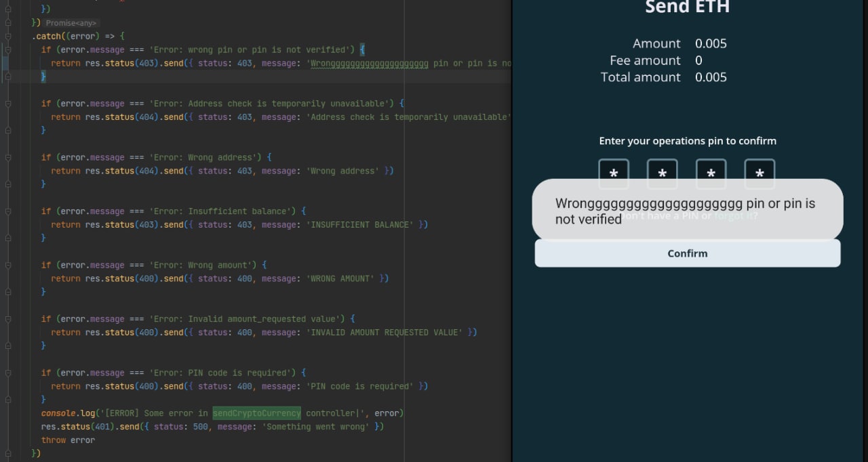Collapse the 'Error: Wrong address' if block
Screen dimensions: 868x462
7,157
